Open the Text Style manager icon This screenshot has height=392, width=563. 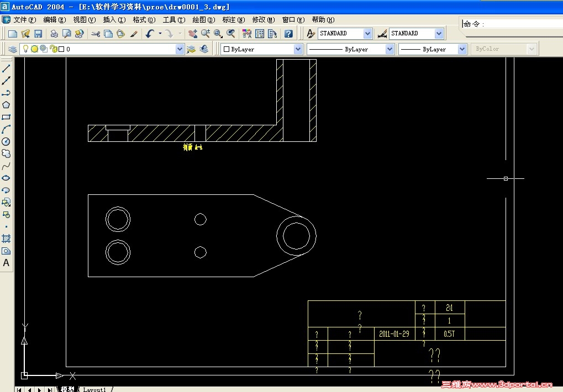click(311, 34)
